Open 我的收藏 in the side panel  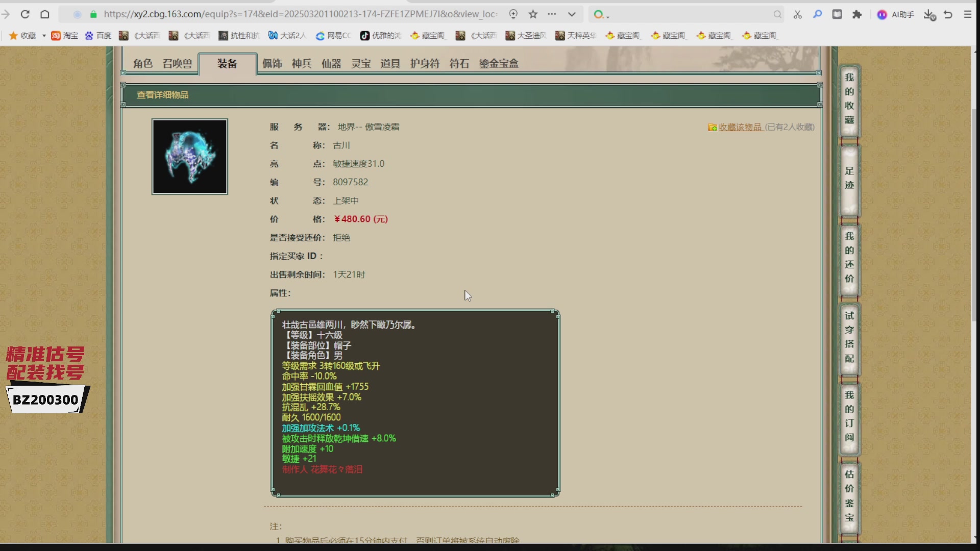(849, 98)
